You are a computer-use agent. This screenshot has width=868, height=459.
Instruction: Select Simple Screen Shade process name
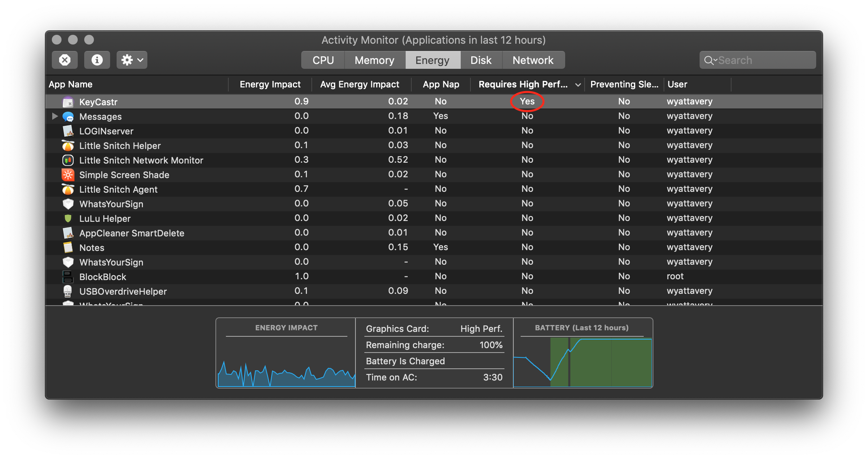[x=124, y=175]
